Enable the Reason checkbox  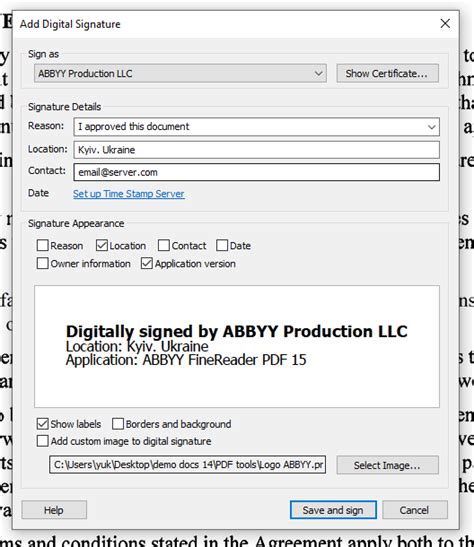click(43, 245)
